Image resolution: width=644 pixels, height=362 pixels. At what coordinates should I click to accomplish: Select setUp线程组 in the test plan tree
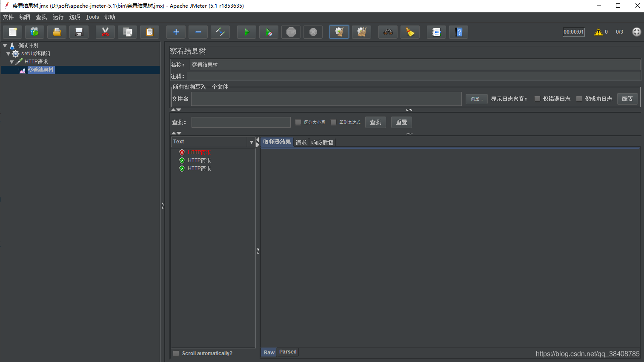(x=36, y=54)
